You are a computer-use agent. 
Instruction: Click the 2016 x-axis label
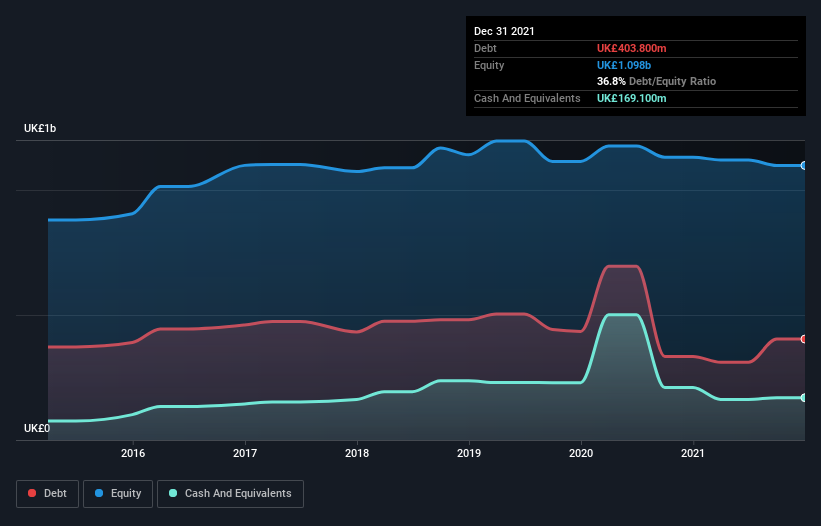133,453
